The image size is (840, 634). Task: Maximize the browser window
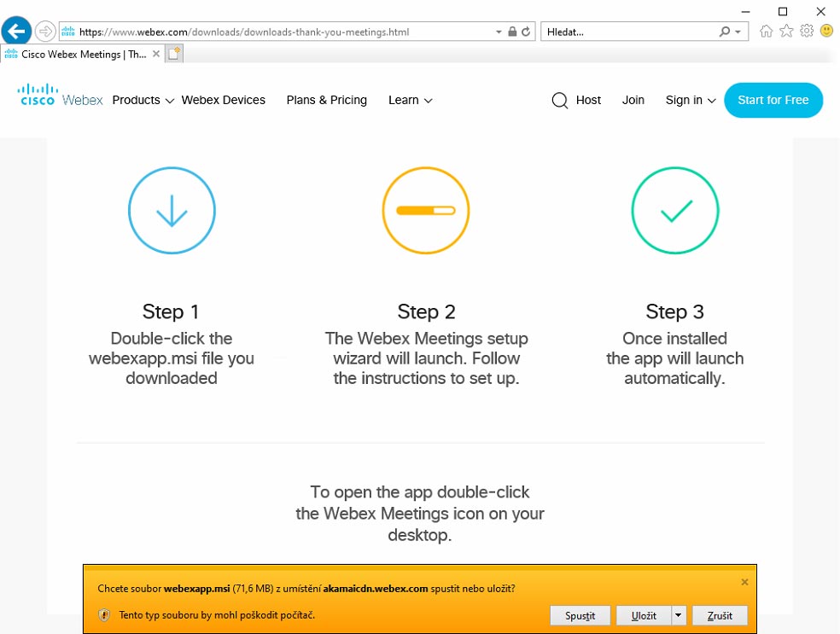coord(783,11)
